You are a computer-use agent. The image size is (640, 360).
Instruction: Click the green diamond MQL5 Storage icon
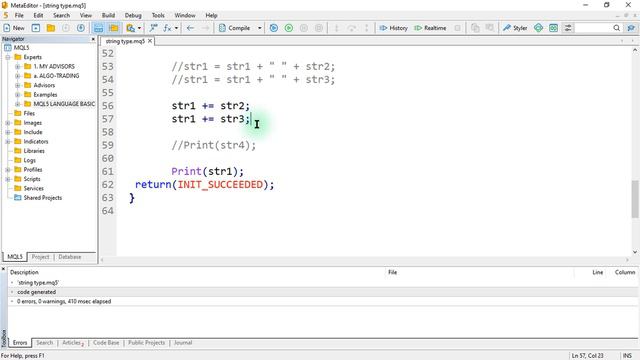point(538,28)
